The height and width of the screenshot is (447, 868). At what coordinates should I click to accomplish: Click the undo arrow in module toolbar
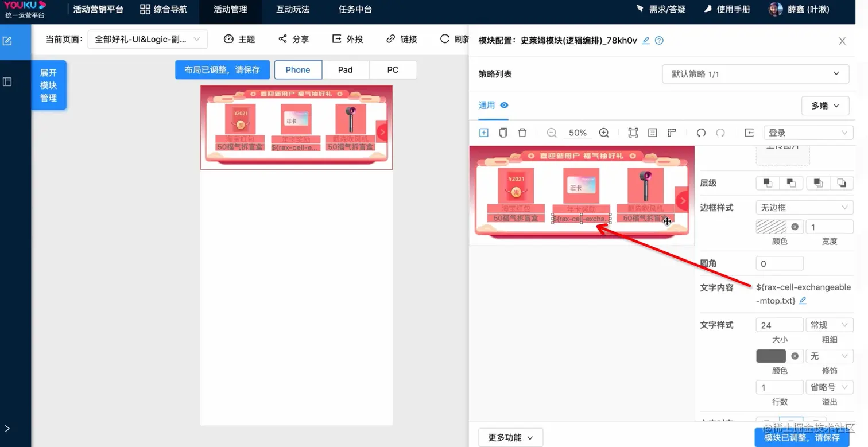tap(701, 133)
